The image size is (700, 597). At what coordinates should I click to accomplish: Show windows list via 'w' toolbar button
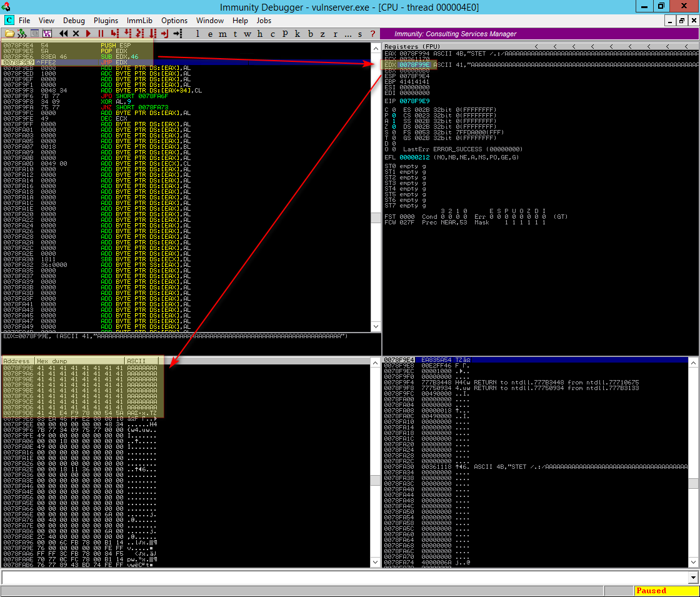[247, 34]
